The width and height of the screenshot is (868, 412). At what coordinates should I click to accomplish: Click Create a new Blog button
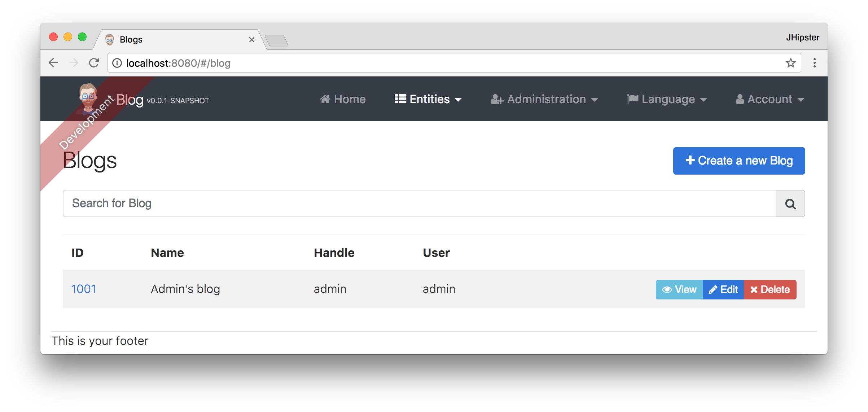click(739, 161)
